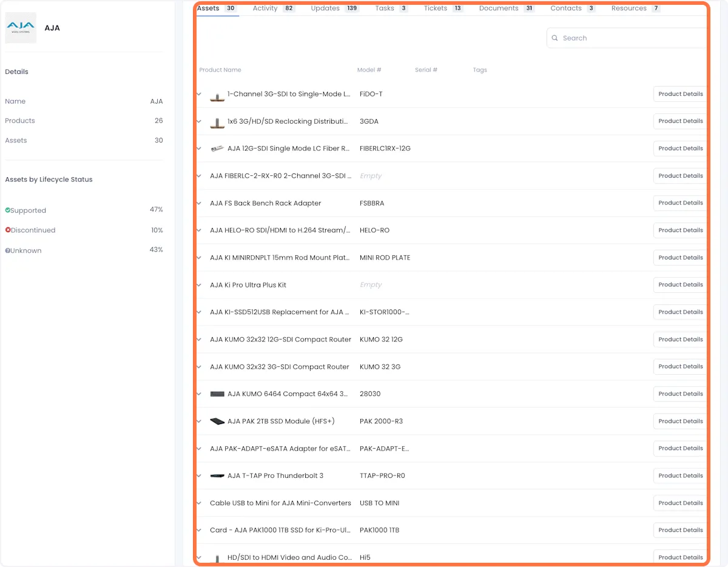Image resolution: width=728 pixels, height=567 pixels.
Task: Switch to the Documents tab
Action: 507,8
